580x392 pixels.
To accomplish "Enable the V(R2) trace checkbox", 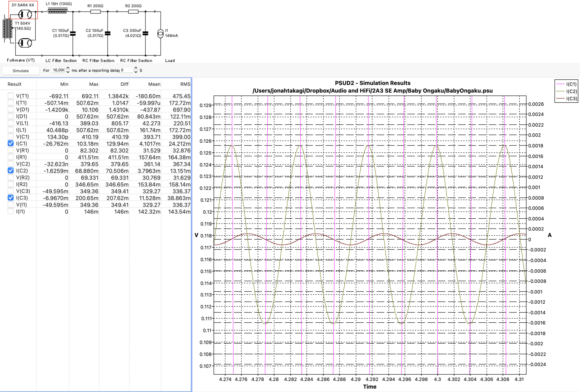I will tap(10, 177).
